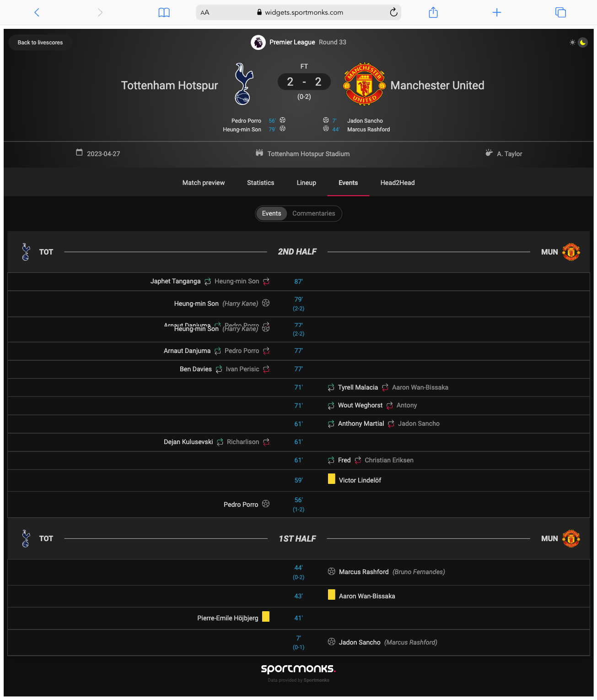This screenshot has width=597, height=700.
Task: Switch to the Lineup tab
Action: tap(307, 183)
